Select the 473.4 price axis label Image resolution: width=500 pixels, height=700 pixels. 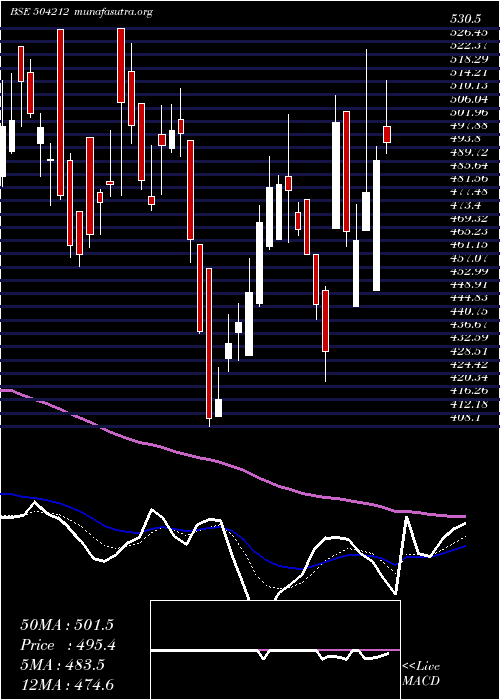click(465, 205)
